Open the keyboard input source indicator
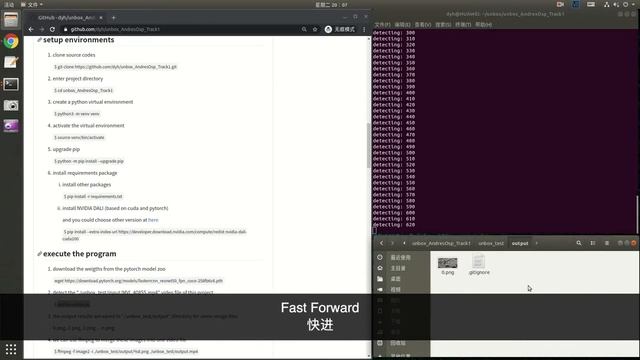Screen dimensions: 640x360 point(591,4)
